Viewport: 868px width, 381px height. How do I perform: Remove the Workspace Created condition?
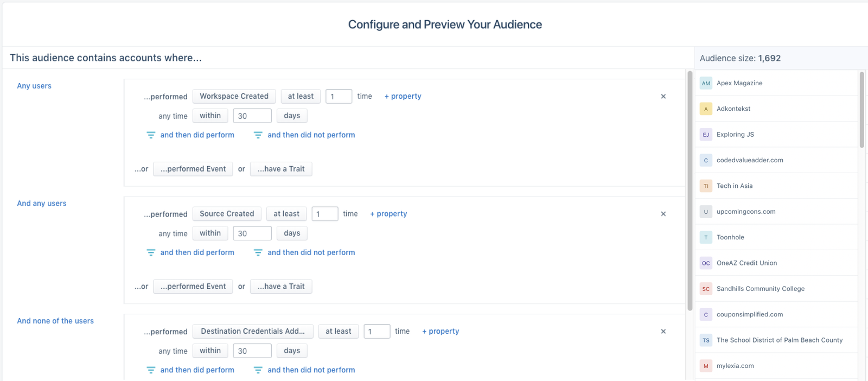(663, 97)
